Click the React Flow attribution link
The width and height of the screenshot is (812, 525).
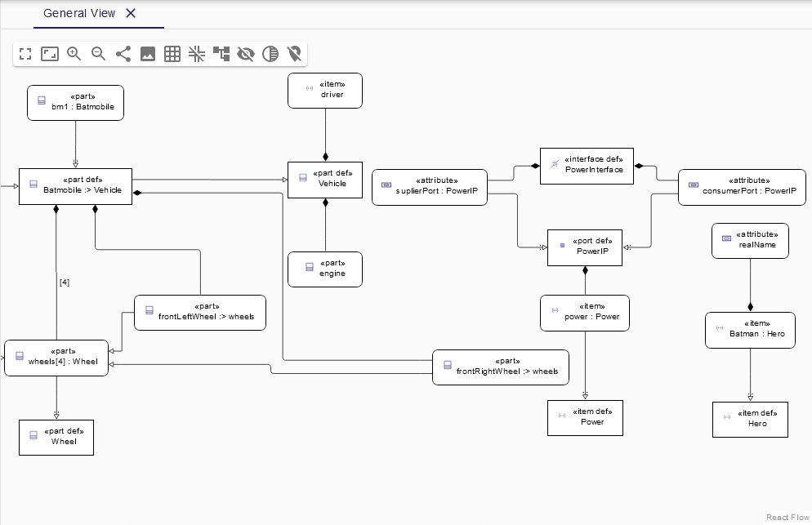pos(787,518)
